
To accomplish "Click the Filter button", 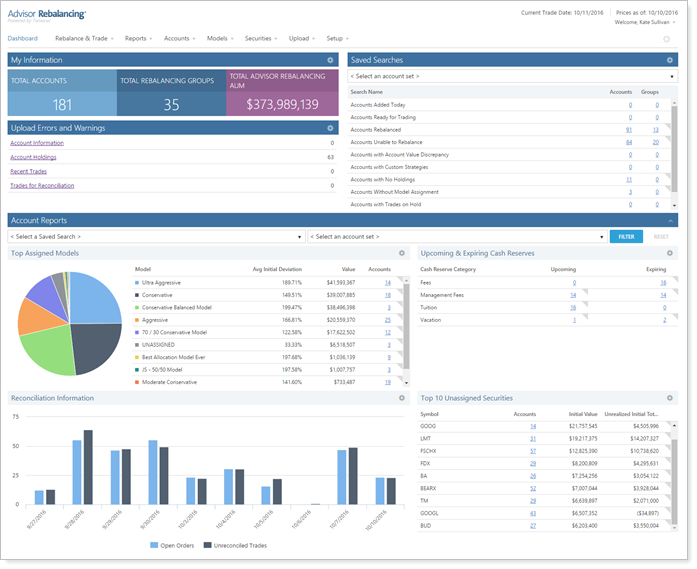I will tap(625, 237).
